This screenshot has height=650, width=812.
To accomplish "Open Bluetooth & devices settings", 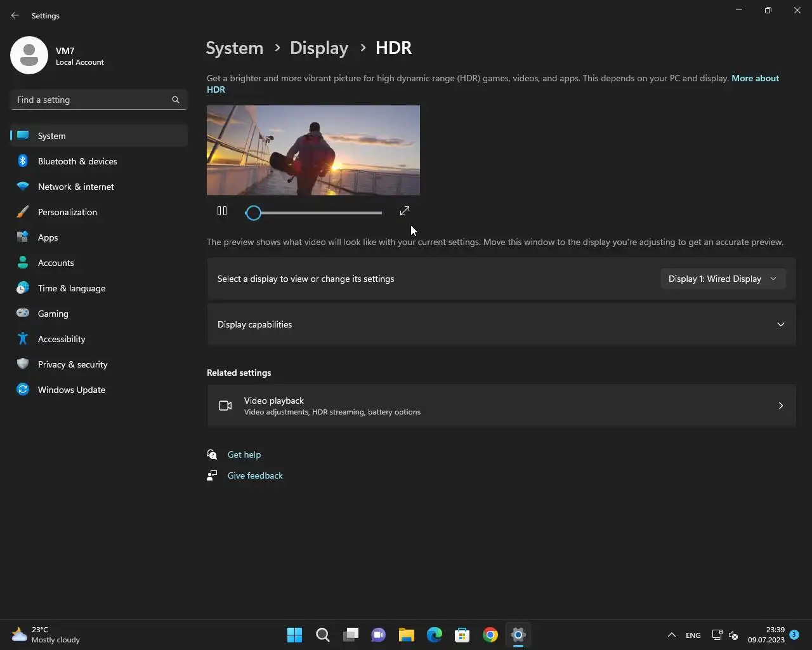I will (99, 161).
